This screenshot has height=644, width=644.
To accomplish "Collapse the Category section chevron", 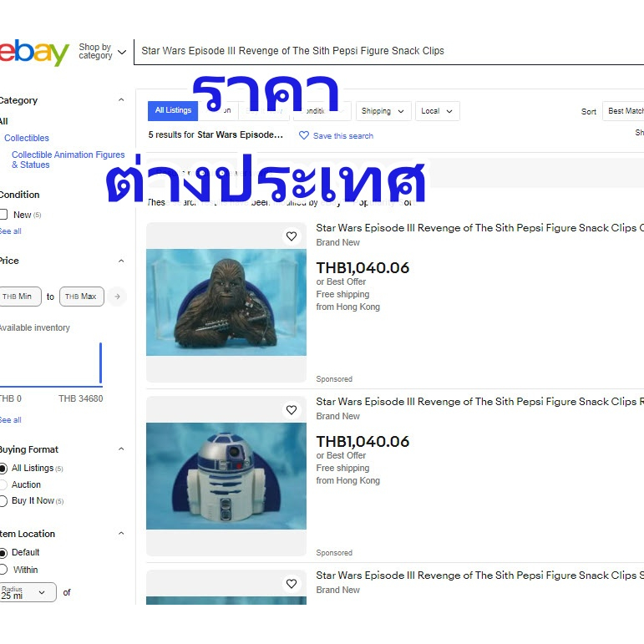I will [x=121, y=99].
